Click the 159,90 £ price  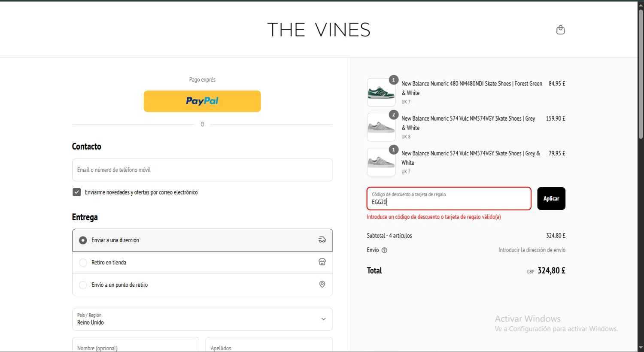556,118
